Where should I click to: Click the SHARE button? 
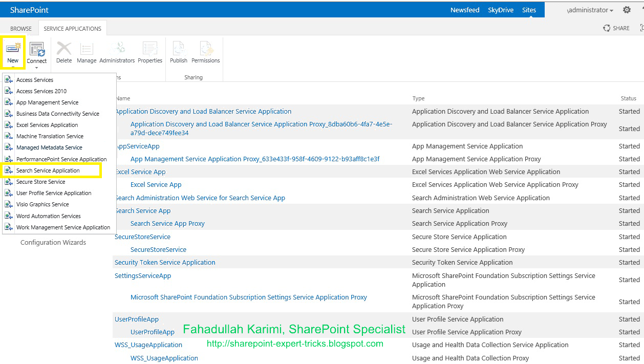pyautogui.click(x=616, y=28)
